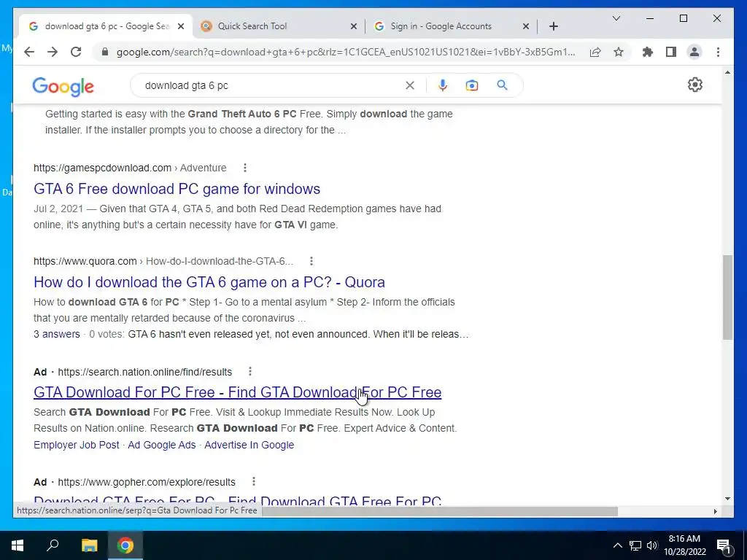Close the download gta 6 pc tab
Screen dimensions: 747x560
click(181, 26)
